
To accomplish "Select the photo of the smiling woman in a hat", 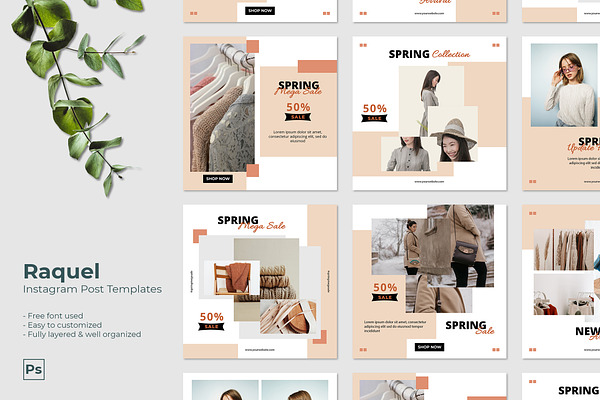I will tap(453, 134).
